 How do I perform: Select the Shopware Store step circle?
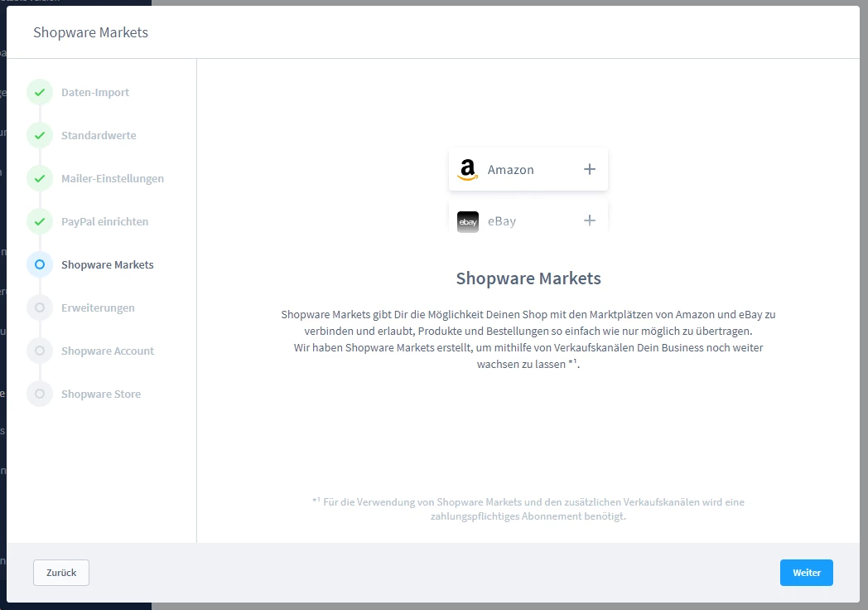40,394
